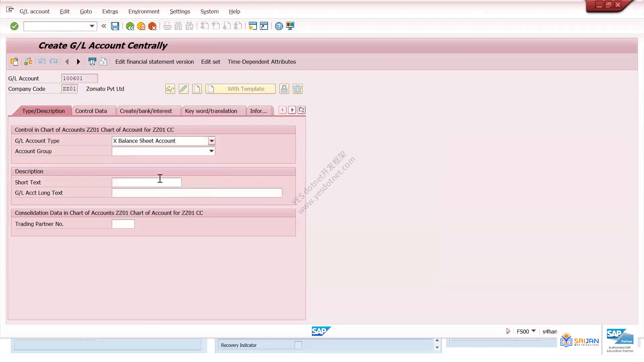Click the Redo arrow icon in application toolbar
The image size is (644, 362).
pyautogui.click(x=53, y=62)
